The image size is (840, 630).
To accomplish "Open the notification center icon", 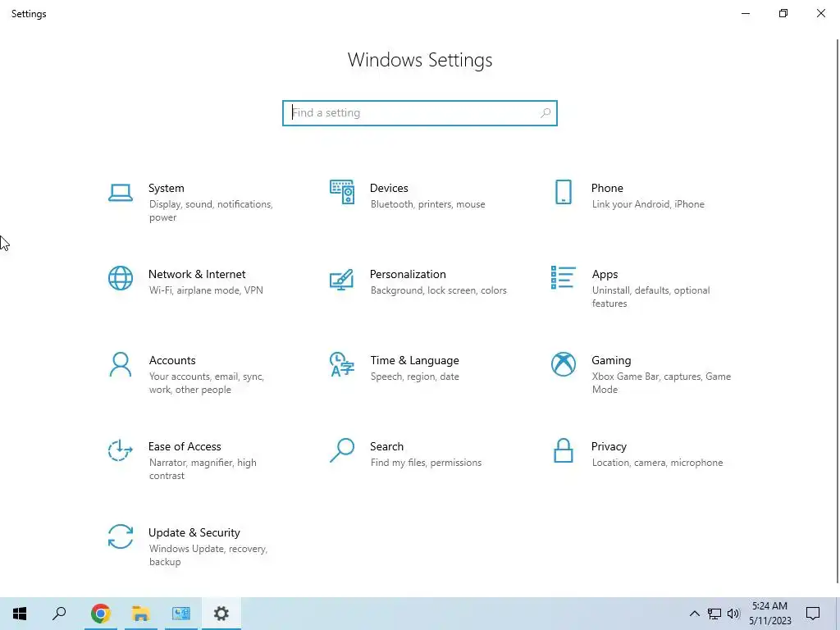I will (x=813, y=614).
